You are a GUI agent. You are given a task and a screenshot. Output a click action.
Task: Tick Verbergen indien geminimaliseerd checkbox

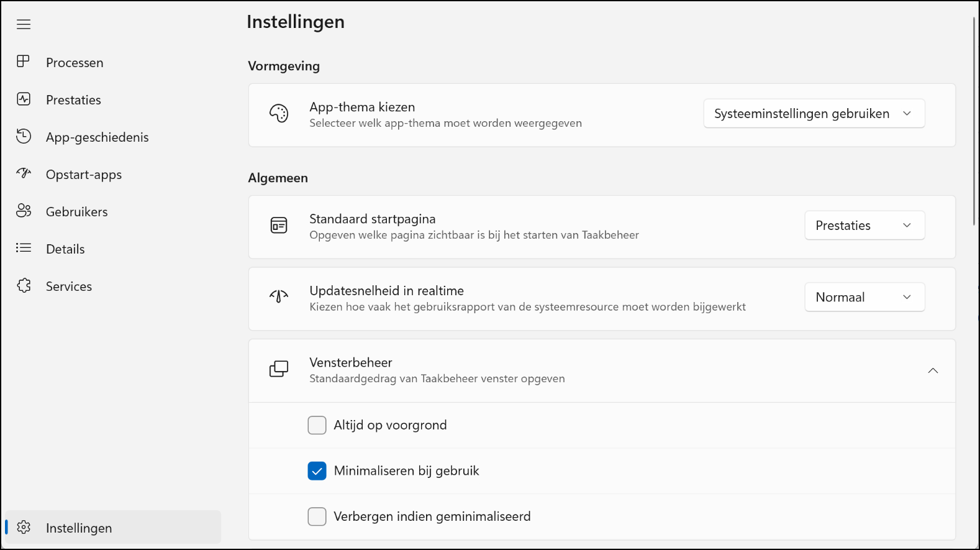tap(317, 516)
